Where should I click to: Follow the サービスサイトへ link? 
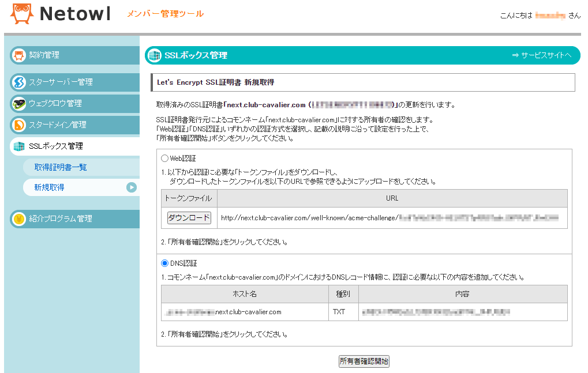point(541,55)
